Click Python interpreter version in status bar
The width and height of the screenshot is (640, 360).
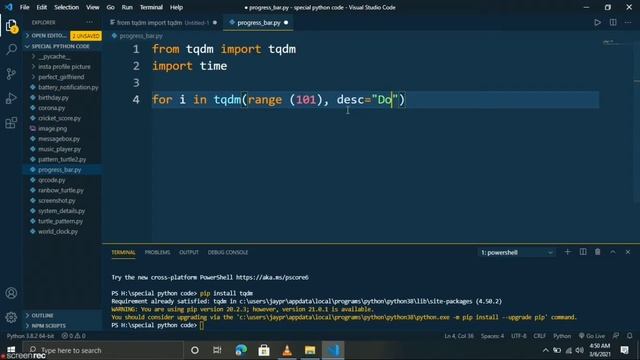click(30, 336)
